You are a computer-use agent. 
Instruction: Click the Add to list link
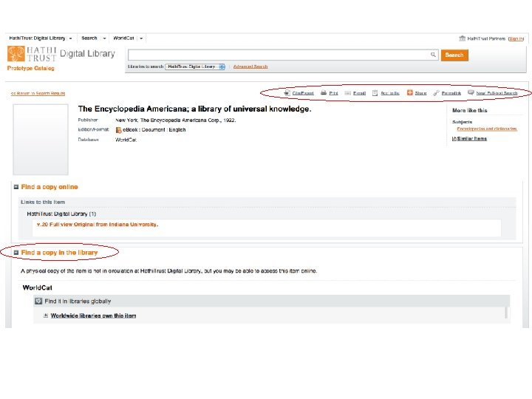(390, 93)
